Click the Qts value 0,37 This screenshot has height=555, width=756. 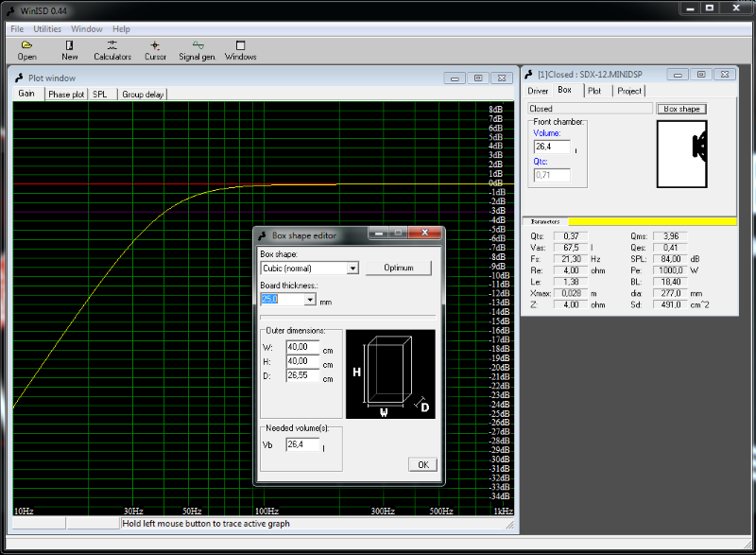click(x=571, y=236)
